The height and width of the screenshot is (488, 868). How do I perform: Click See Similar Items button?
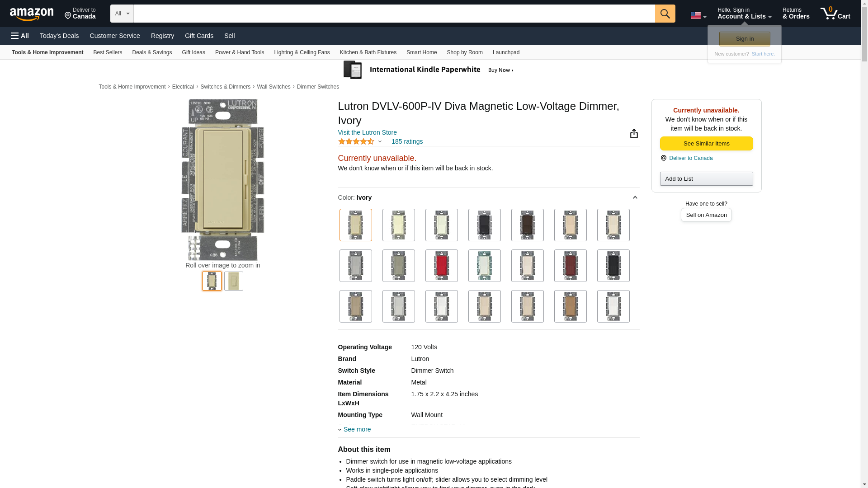point(706,144)
